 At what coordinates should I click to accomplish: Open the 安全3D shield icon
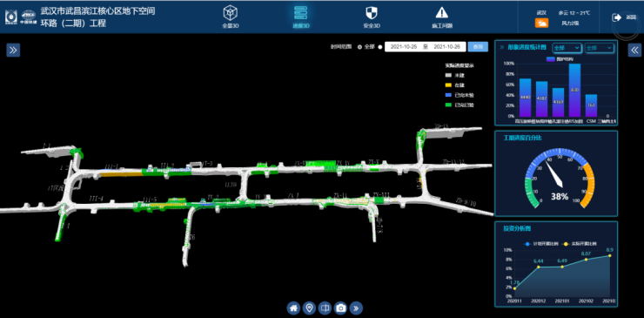point(372,13)
